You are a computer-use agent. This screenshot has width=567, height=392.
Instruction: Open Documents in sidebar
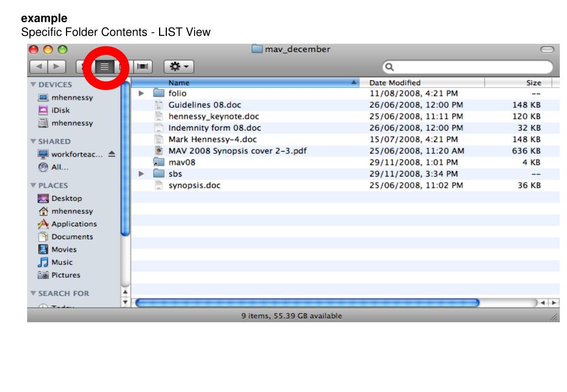[65, 236]
